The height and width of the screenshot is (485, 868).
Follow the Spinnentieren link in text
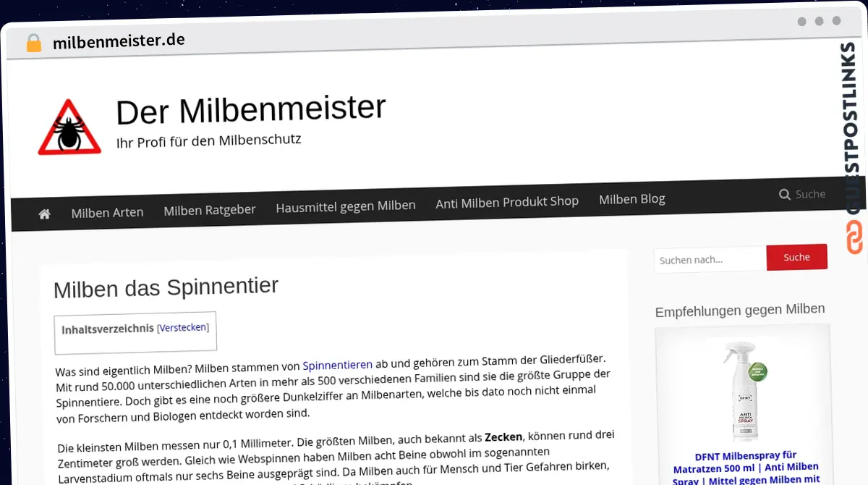coord(337,365)
